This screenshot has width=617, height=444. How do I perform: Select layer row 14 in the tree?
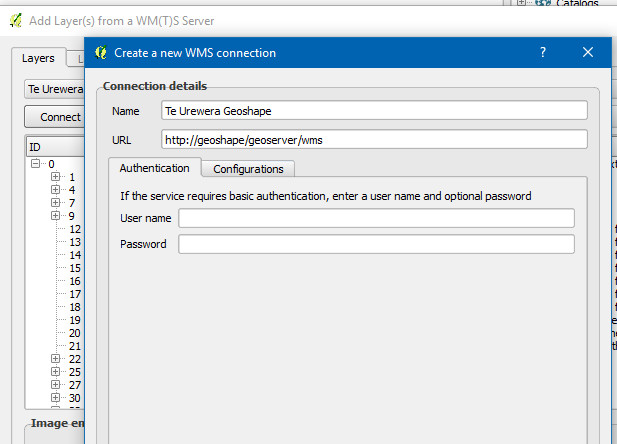pos(75,255)
